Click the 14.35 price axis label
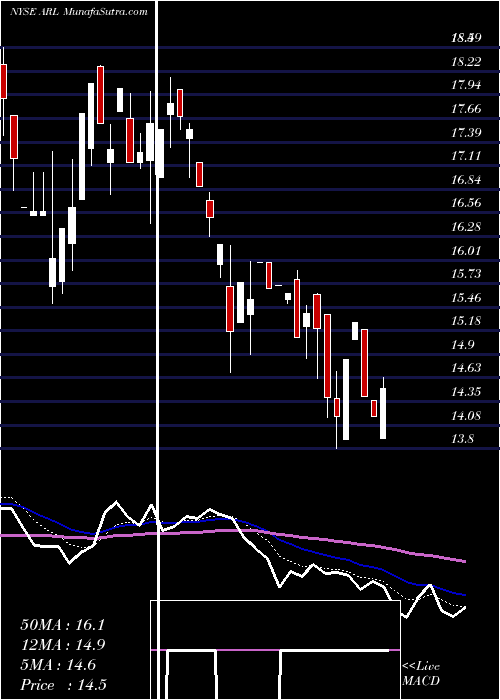Screen dimensions: 500x700 click(466, 392)
